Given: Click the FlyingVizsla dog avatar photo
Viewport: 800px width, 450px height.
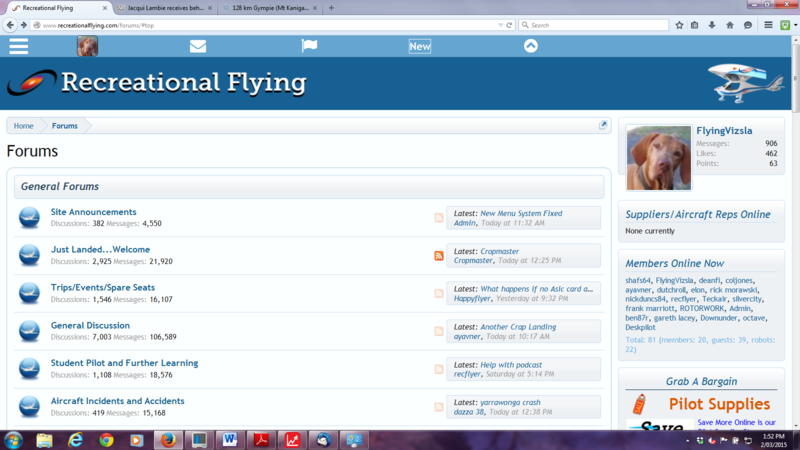Looking at the screenshot, I should click(x=659, y=158).
